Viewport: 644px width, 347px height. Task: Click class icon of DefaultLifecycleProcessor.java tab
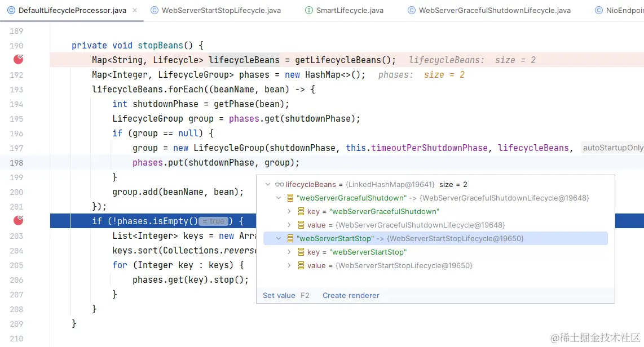11,10
